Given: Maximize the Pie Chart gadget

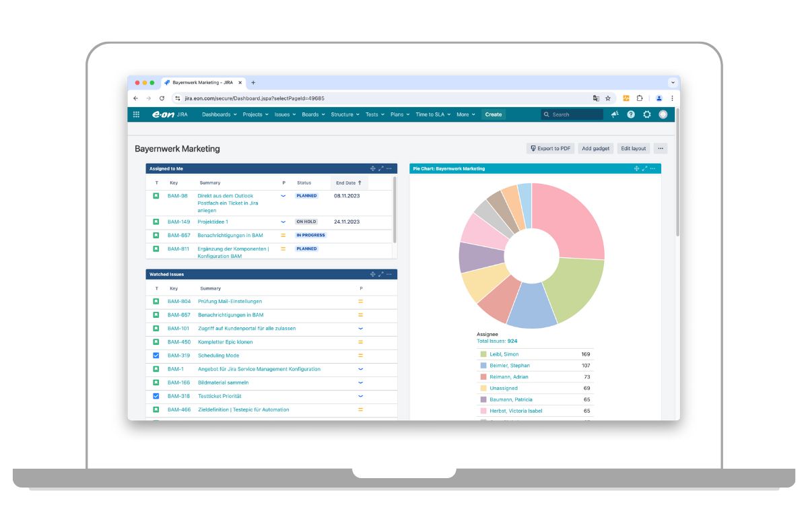Looking at the screenshot, I should coord(645,168).
